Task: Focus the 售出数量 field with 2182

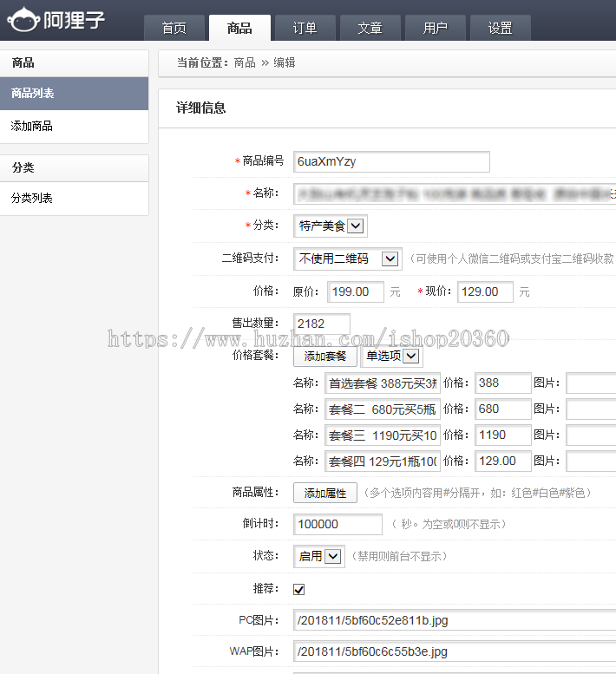Action: 322,324
